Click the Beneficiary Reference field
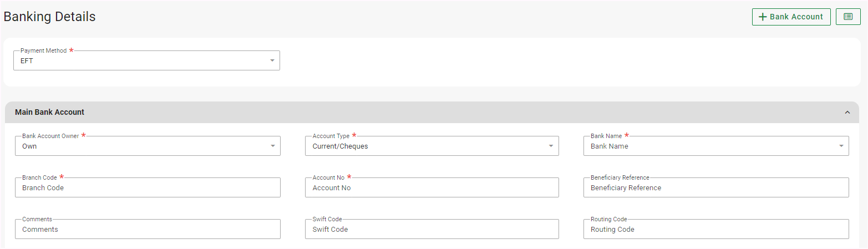 (x=715, y=188)
